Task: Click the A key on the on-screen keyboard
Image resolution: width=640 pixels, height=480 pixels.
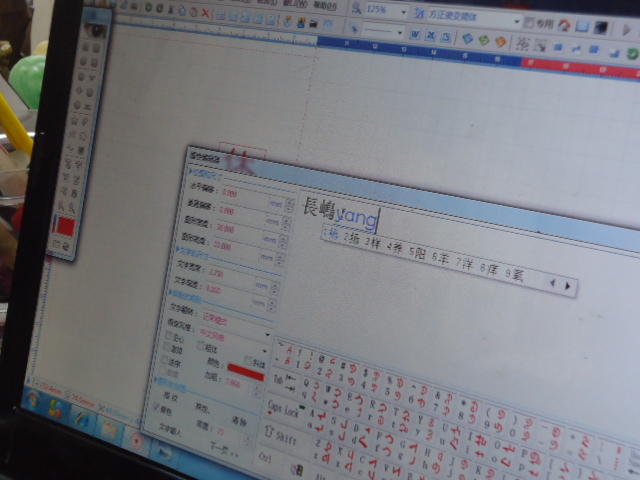Action: coord(317,419)
